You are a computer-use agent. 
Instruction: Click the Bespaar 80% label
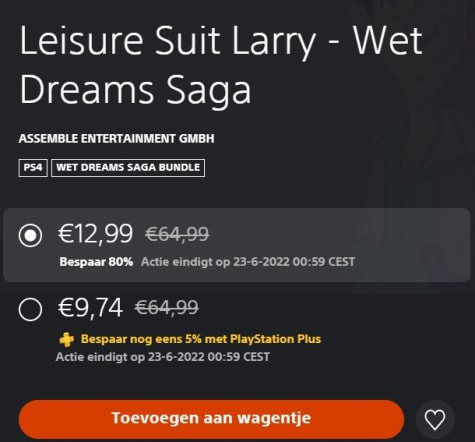(96, 262)
